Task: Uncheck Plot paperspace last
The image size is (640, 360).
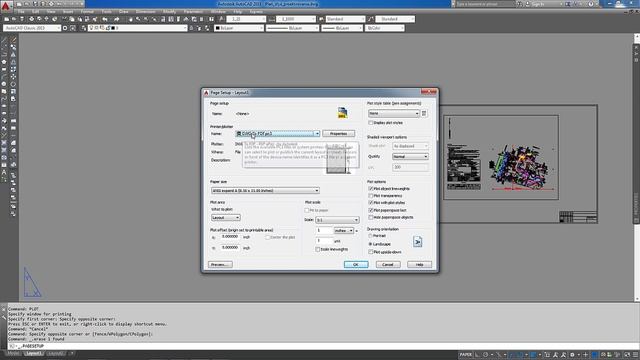Action: pyautogui.click(x=371, y=210)
